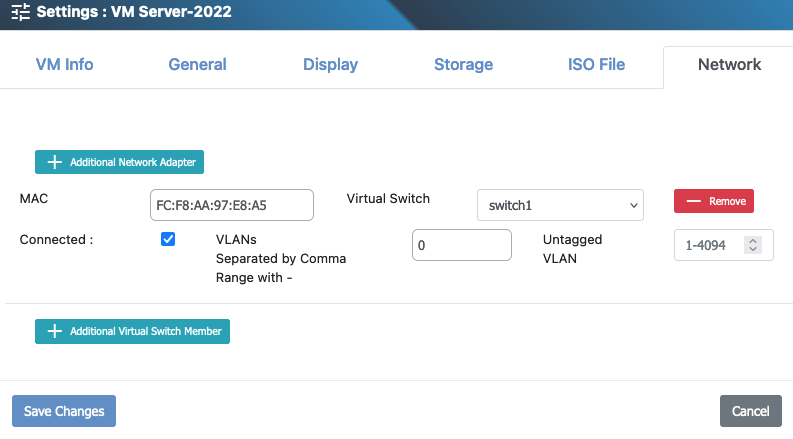Image resolution: width=793 pixels, height=439 pixels.
Task: Switch to the VM Info tab
Action: click(x=64, y=65)
